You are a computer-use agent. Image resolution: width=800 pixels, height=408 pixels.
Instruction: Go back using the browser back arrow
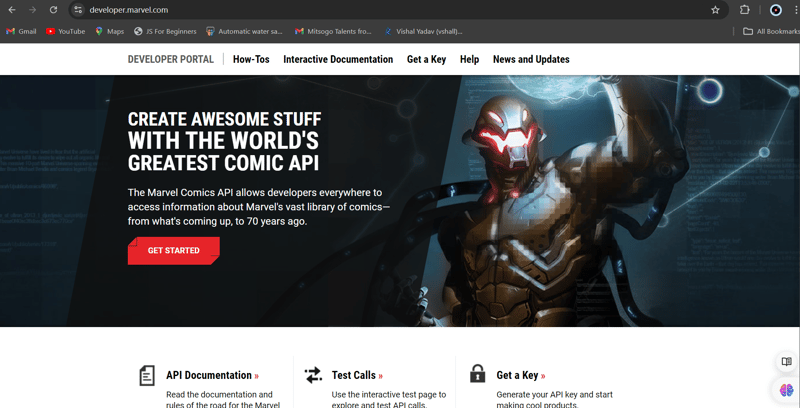point(12,10)
